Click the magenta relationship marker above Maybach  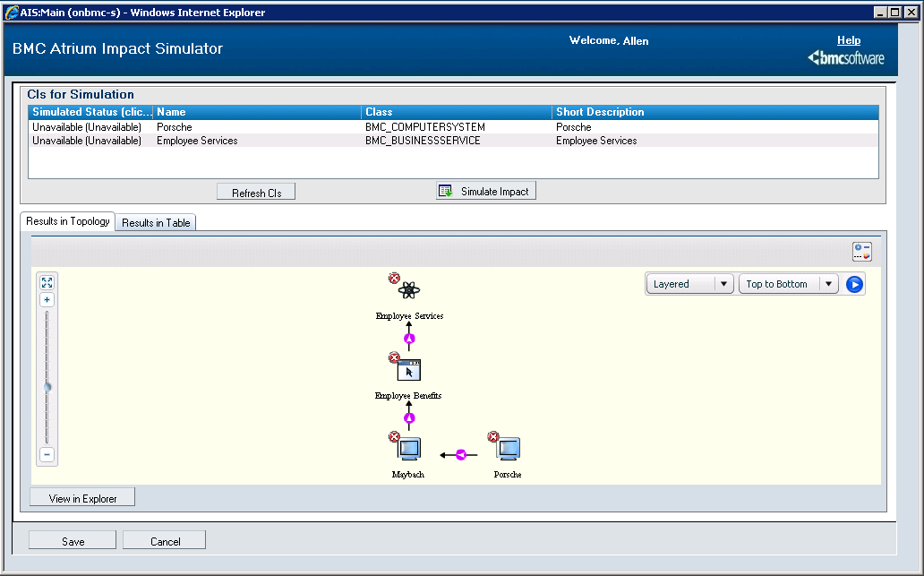(409, 418)
